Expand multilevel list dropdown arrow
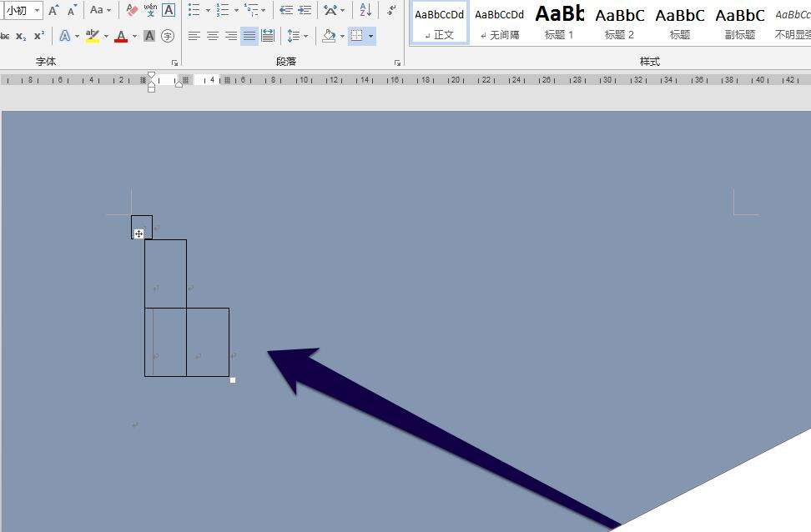Image resolution: width=811 pixels, height=532 pixels. pos(264,10)
